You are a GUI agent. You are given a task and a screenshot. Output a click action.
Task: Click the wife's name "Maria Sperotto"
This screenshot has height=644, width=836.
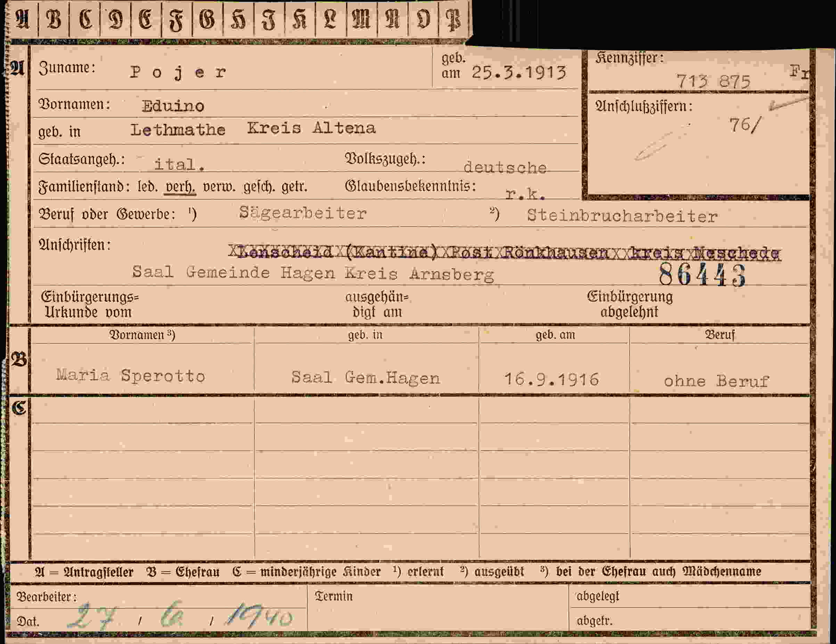click(x=131, y=376)
